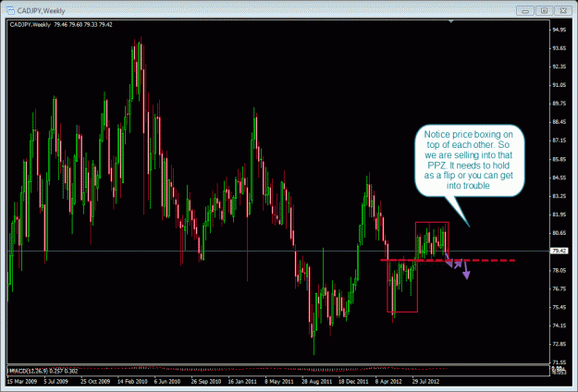Click the 83.25 price axis label

(x=560, y=196)
